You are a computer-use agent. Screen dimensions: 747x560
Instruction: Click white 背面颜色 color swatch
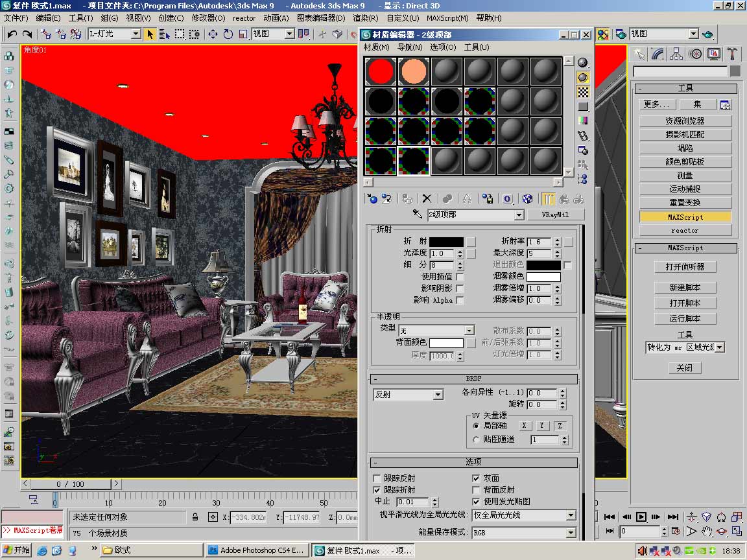pos(446,343)
